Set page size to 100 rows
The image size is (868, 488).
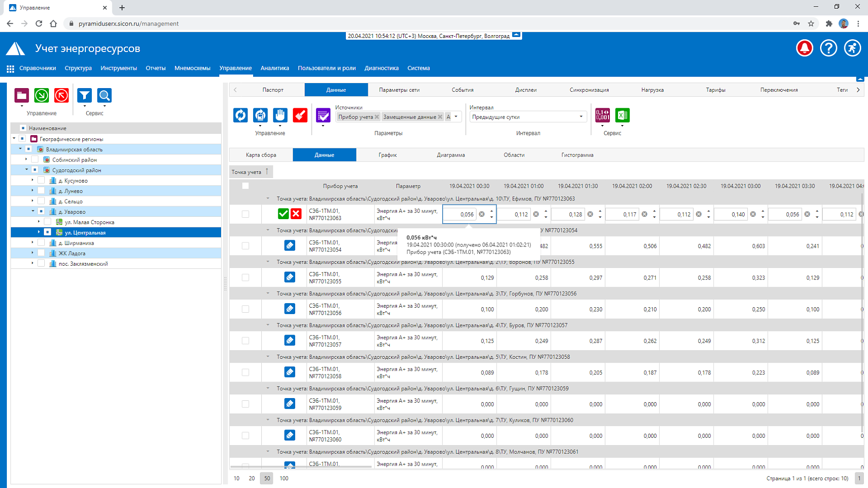pyautogui.click(x=284, y=478)
